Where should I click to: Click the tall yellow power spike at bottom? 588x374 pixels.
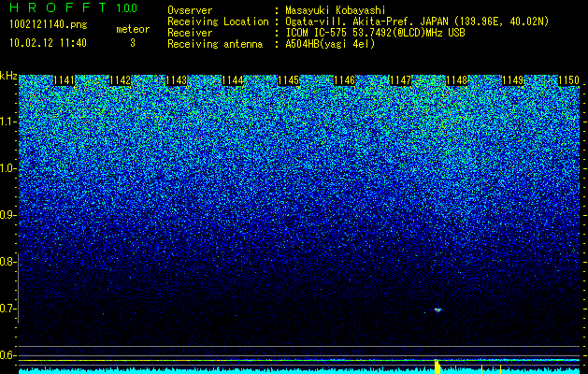(437, 367)
